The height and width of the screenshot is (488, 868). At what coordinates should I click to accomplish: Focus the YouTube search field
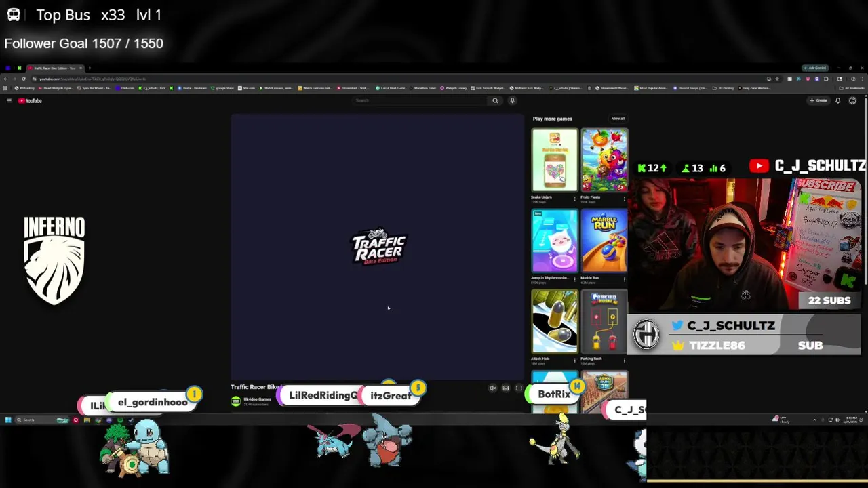coord(420,100)
